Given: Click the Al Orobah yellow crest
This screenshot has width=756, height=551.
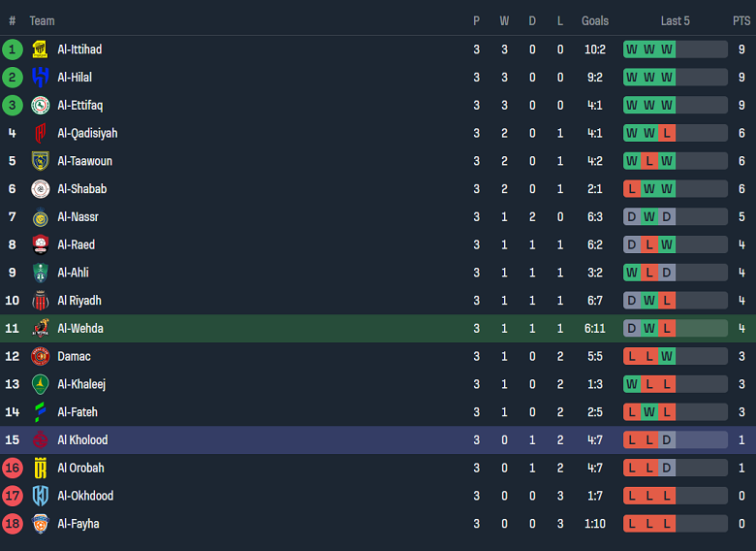Looking at the screenshot, I should [40, 469].
